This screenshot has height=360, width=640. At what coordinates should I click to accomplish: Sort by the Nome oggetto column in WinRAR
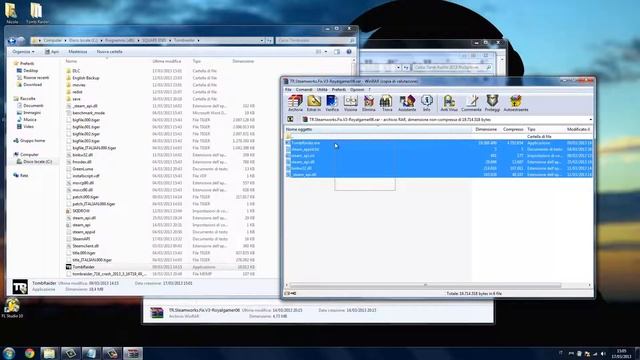click(378, 129)
